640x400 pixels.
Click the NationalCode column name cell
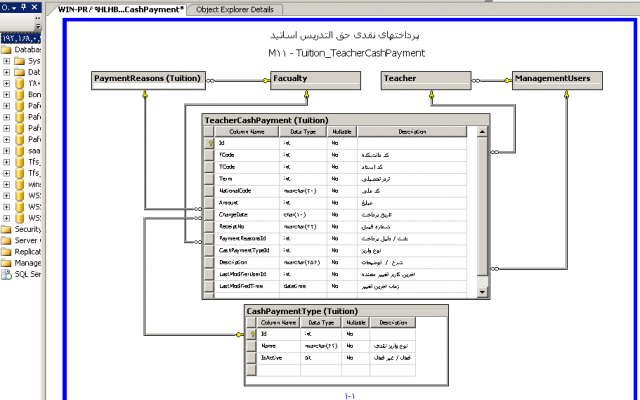coord(247,191)
